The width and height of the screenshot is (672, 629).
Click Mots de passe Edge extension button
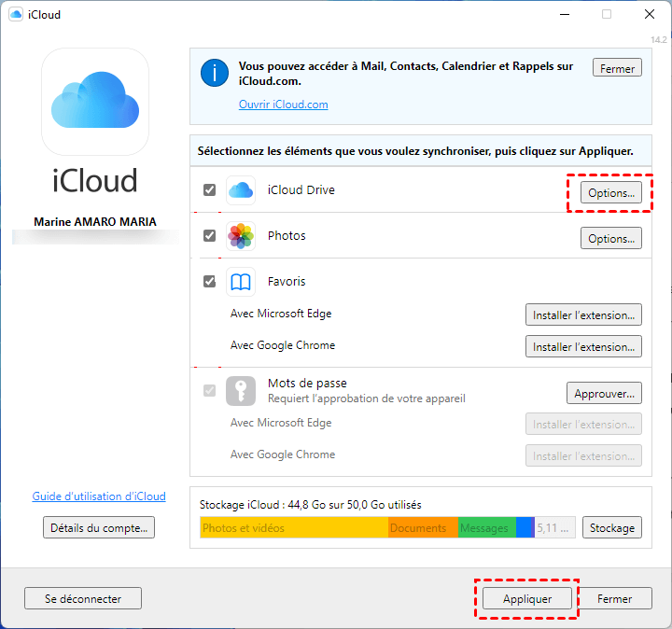point(583,425)
